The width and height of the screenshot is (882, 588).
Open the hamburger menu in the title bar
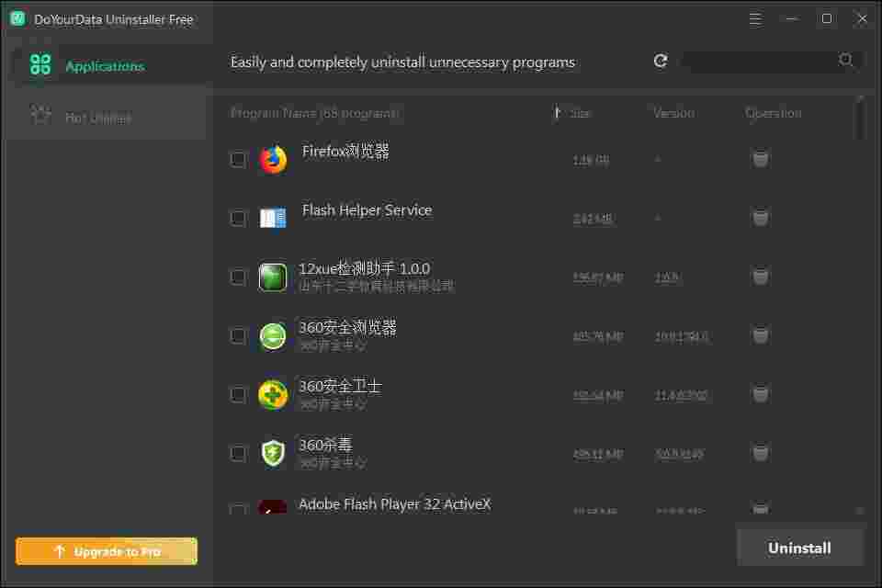pyautogui.click(x=755, y=18)
